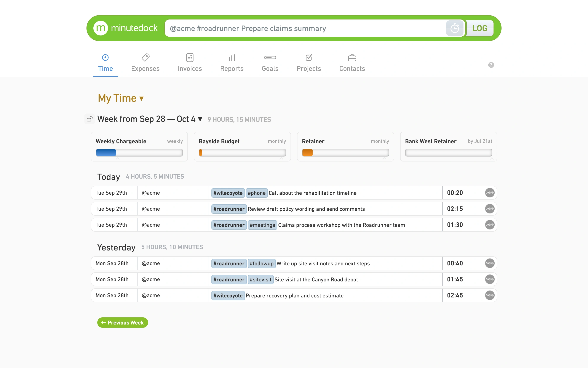Click 'Site visit at the Canyon Road depot'

point(316,280)
